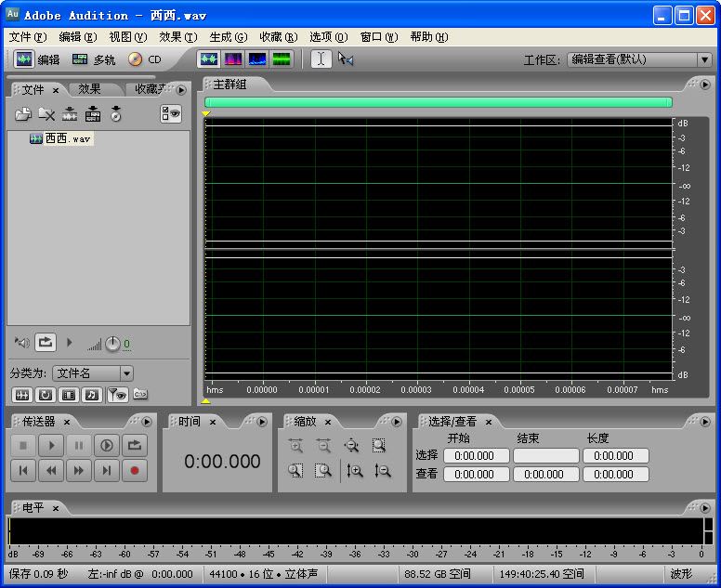Click zoom to selection icon
Screen dimensions: 721x588
379,446
